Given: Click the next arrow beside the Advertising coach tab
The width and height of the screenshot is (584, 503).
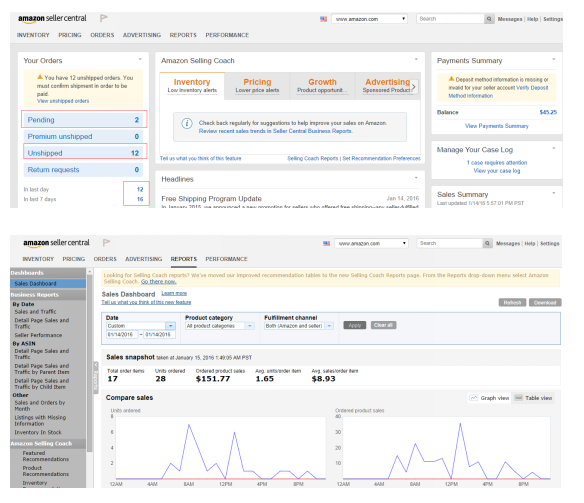Looking at the screenshot, I should coord(414,86).
